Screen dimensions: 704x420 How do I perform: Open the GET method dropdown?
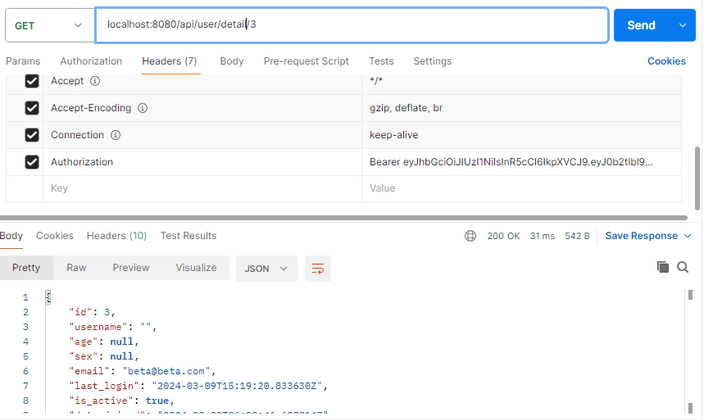[x=48, y=25]
